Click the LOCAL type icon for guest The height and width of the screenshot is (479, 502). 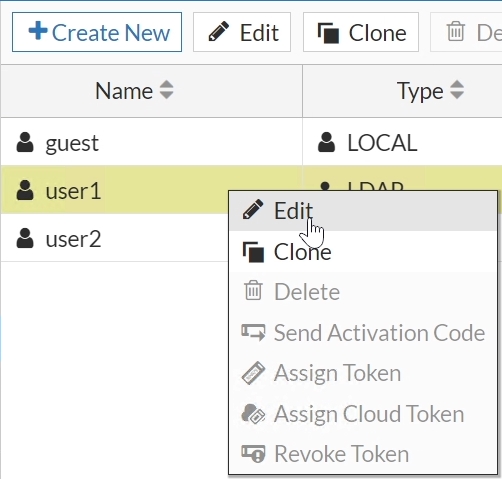click(326, 142)
